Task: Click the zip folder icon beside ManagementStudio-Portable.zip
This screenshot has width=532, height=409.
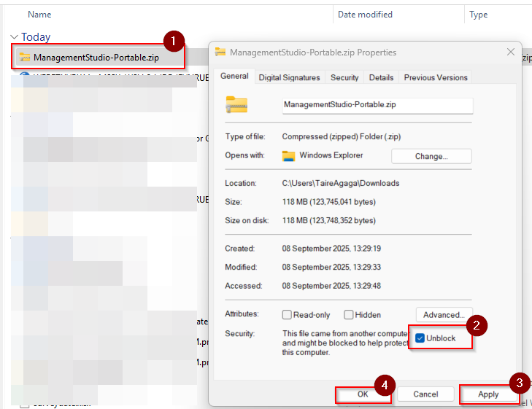Action: [x=24, y=58]
